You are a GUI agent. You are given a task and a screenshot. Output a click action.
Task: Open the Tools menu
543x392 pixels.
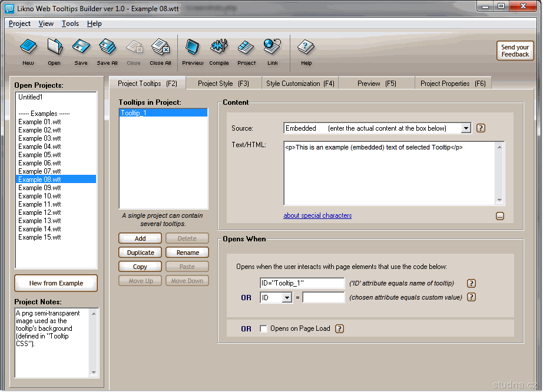point(70,24)
